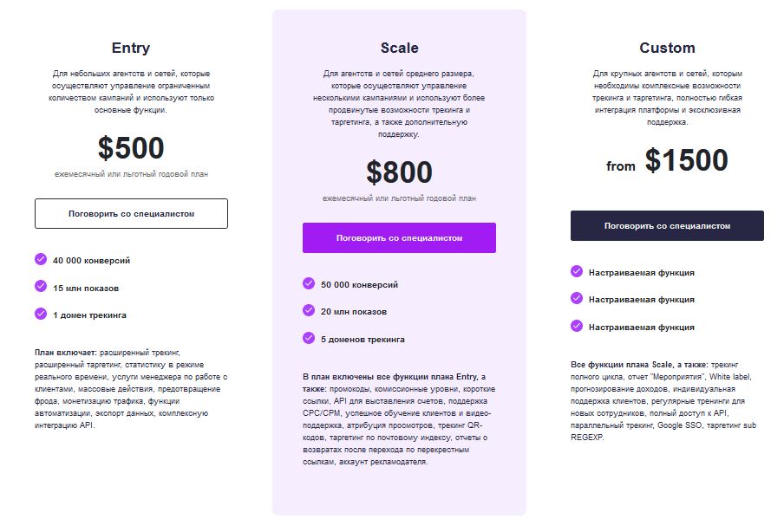The image size is (784, 532).
Task: Select the "Entry" plan heading
Action: click(131, 49)
